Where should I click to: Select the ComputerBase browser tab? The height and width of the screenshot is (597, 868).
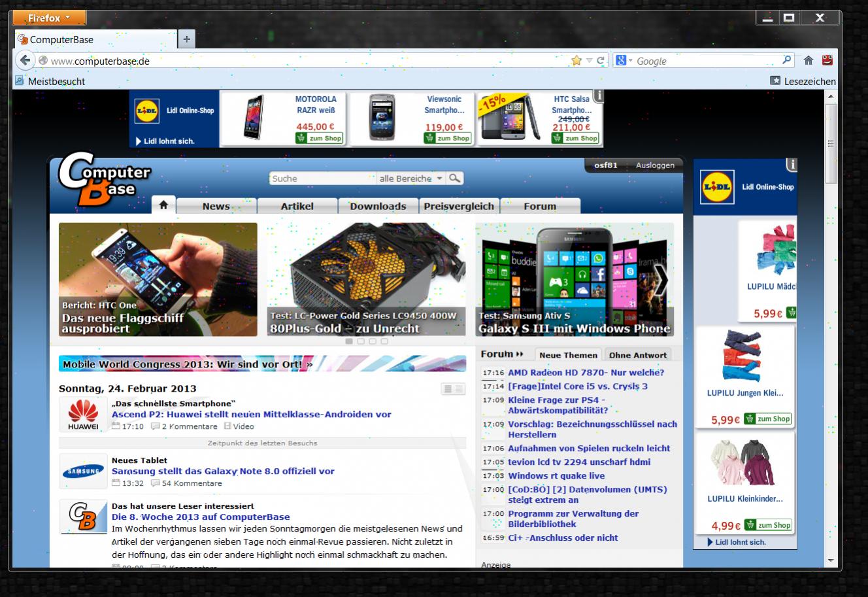tap(95, 39)
